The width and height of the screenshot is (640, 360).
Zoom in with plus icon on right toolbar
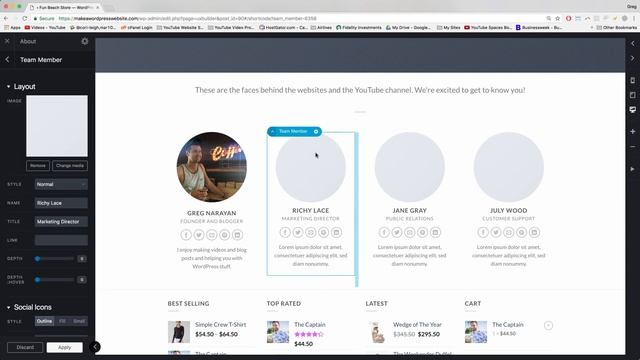click(633, 131)
